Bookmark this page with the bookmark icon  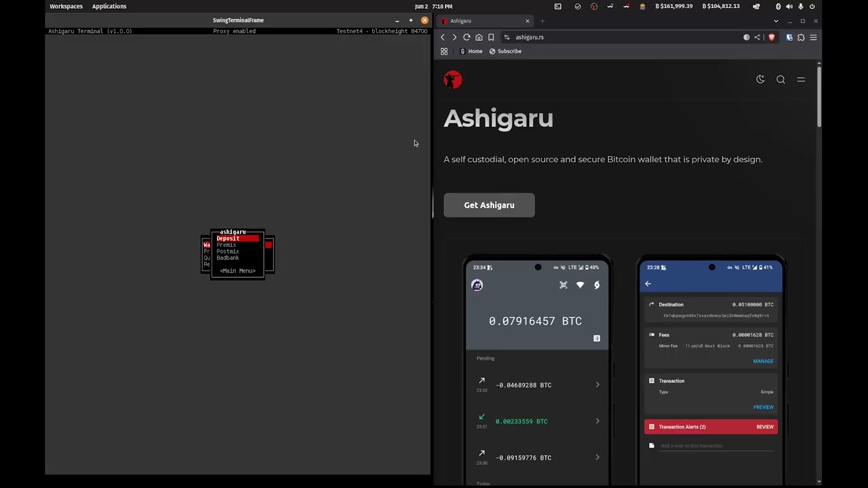point(491,37)
